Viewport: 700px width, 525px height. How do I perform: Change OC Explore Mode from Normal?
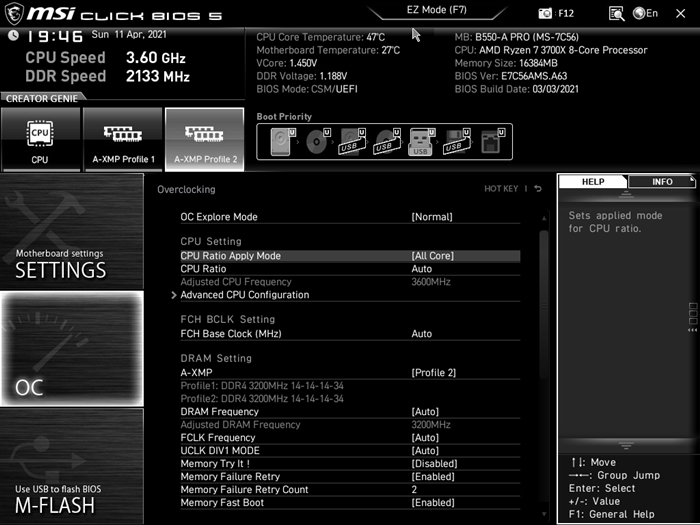[x=350, y=217]
